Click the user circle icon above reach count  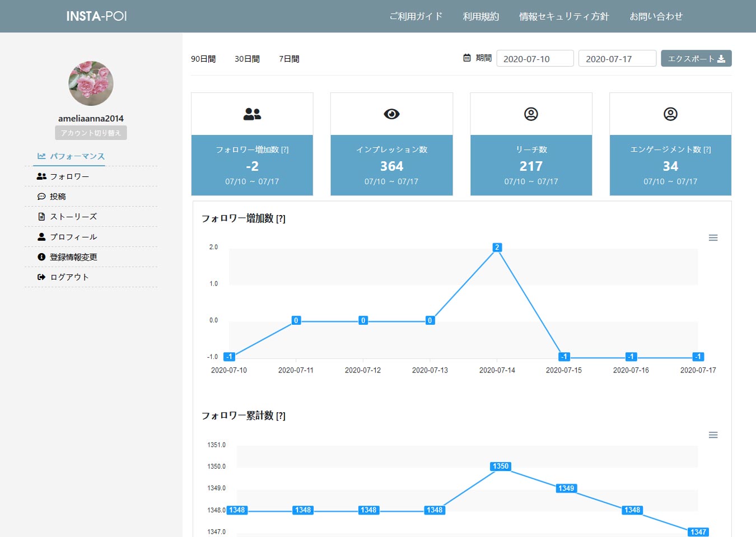point(531,114)
